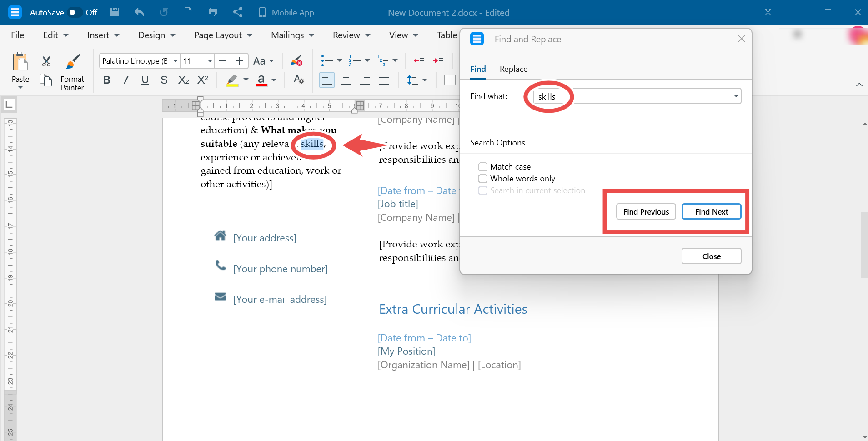
Task: Open the Mobile App link
Action: pyautogui.click(x=286, y=13)
